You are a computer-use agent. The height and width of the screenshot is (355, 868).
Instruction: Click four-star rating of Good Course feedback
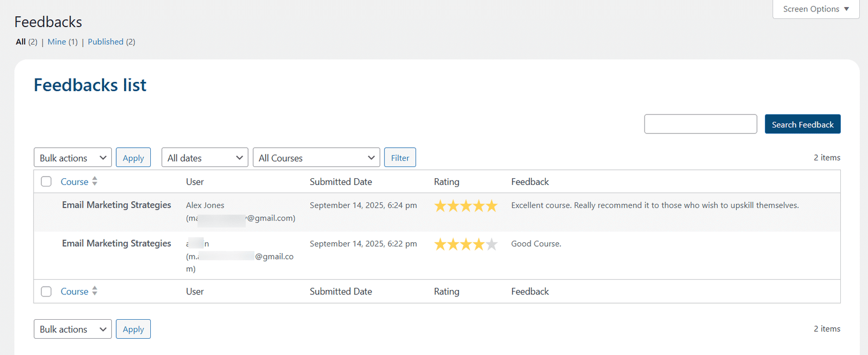point(465,244)
